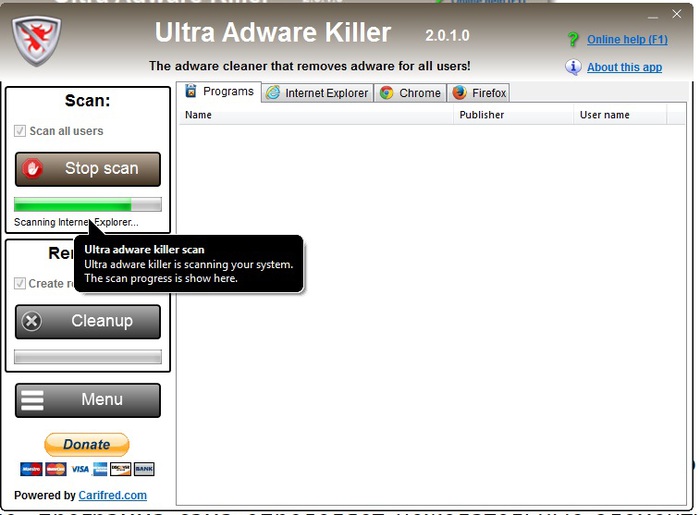
Task: Open the Chrome tab
Action: (410, 93)
